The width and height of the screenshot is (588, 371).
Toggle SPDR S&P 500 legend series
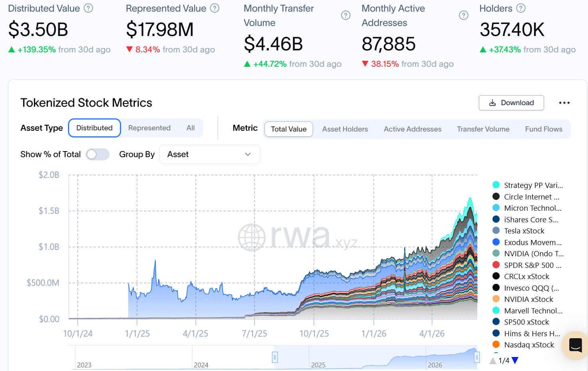[x=527, y=265]
